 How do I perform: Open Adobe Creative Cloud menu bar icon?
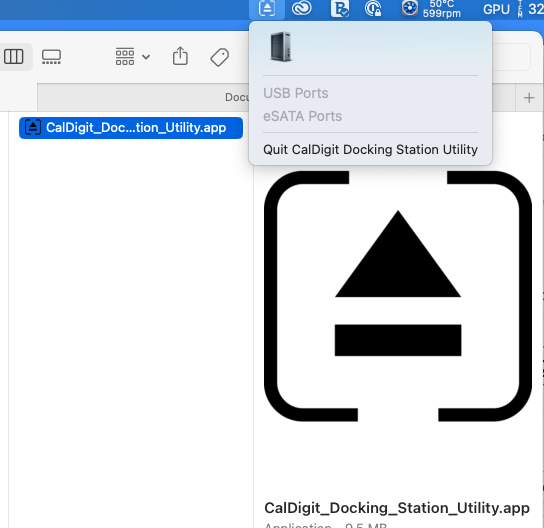tap(301, 8)
